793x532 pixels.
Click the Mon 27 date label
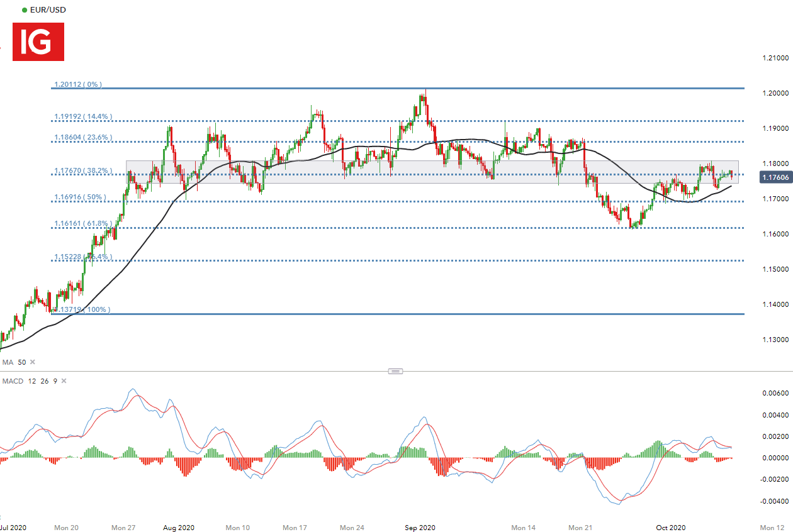123,528
